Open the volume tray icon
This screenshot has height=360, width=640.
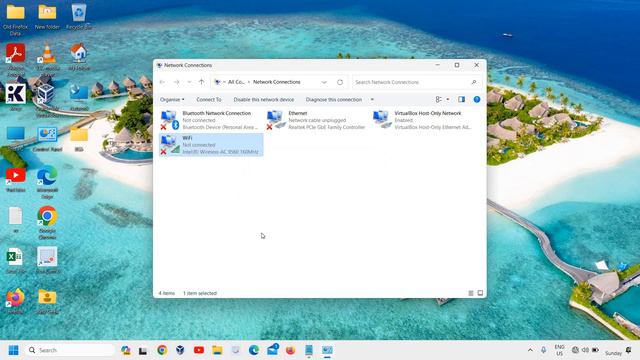point(585,350)
